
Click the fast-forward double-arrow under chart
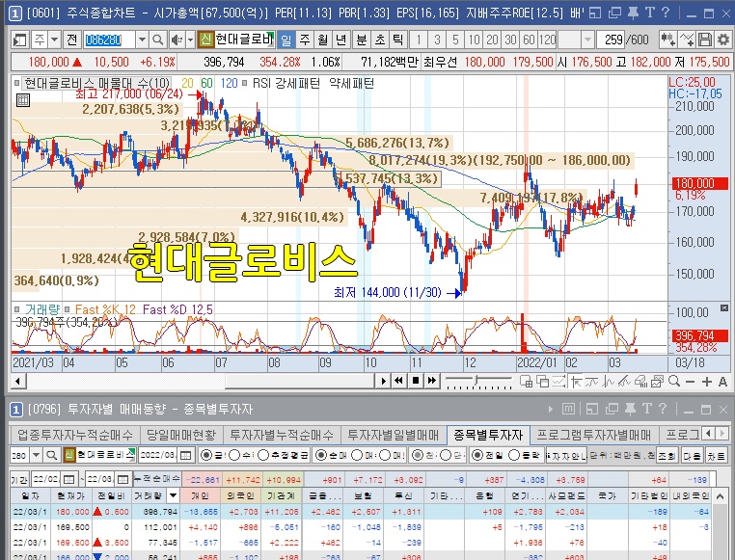[x=431, y=381]
